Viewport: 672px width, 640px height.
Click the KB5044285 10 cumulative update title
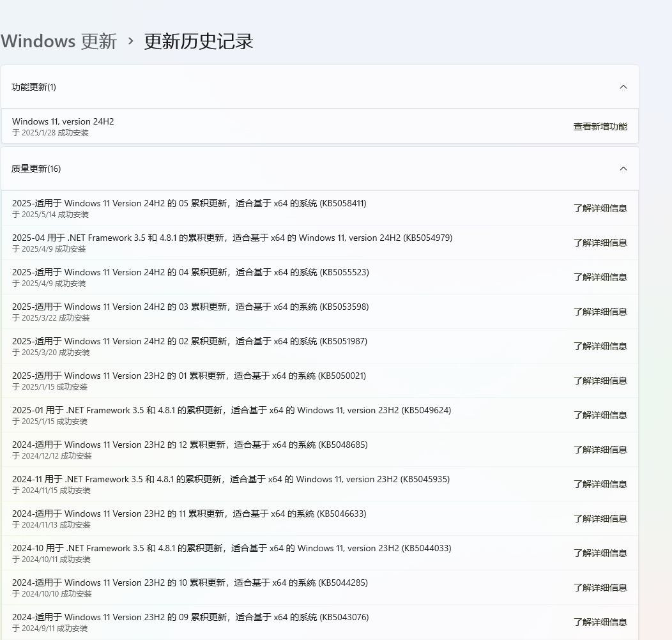pos(190,583)
